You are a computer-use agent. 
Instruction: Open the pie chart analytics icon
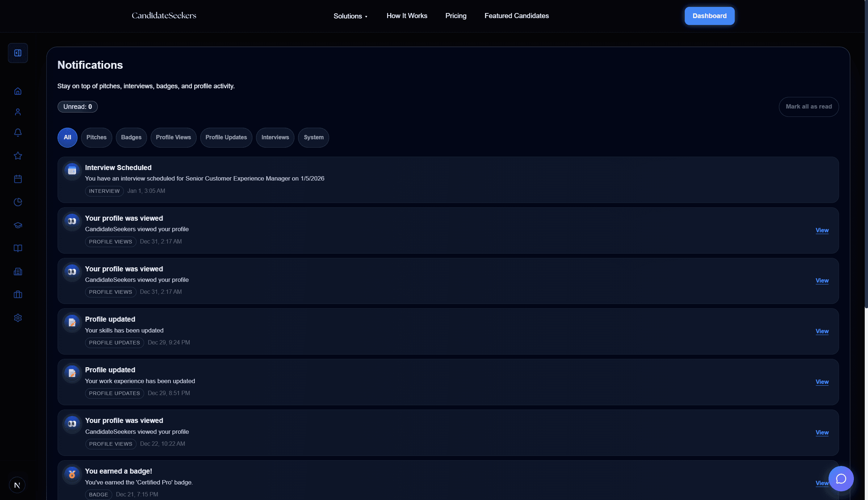(x=18, y=202)
